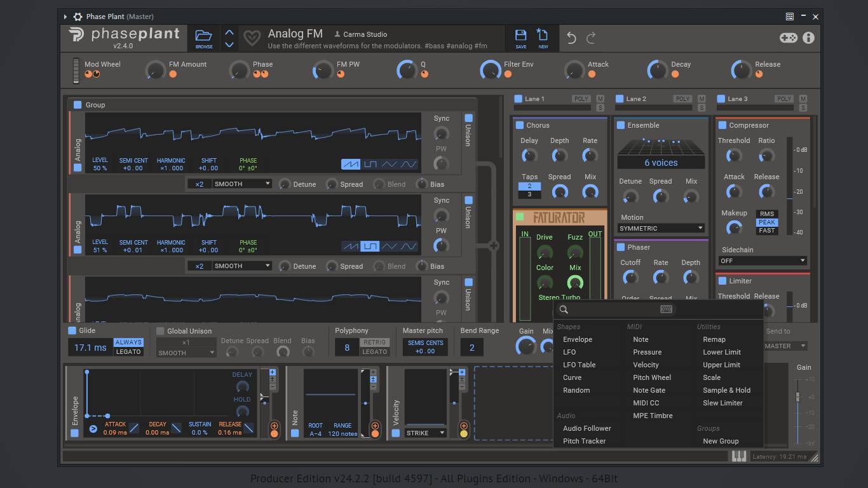Click the Envelope release curve shape icon
Viewport: 868px width, 488px height.
[249, 428]
